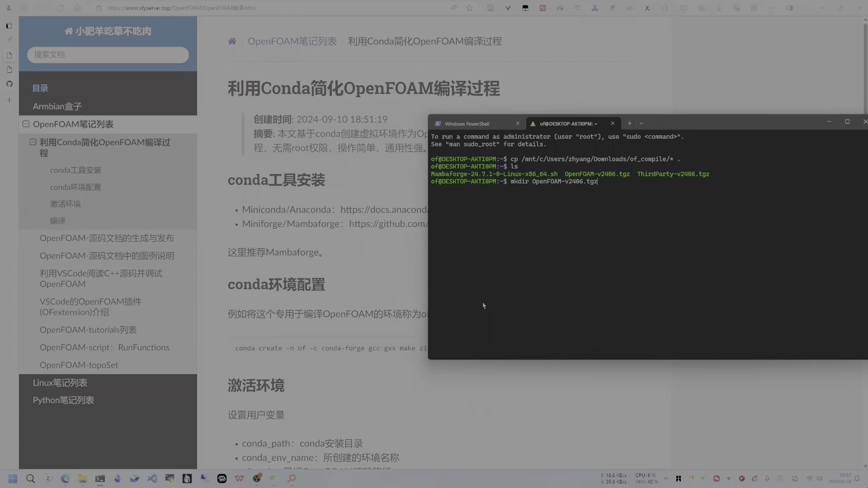Open browser downloads icon

coord(718,8)
